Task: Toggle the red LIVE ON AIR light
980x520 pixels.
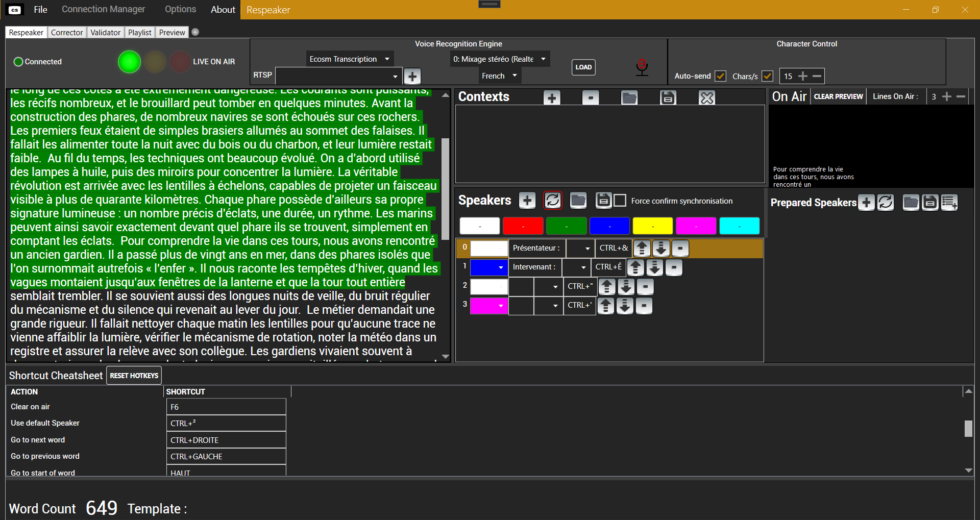Action: pyautogui.click(x=180, y=62)
